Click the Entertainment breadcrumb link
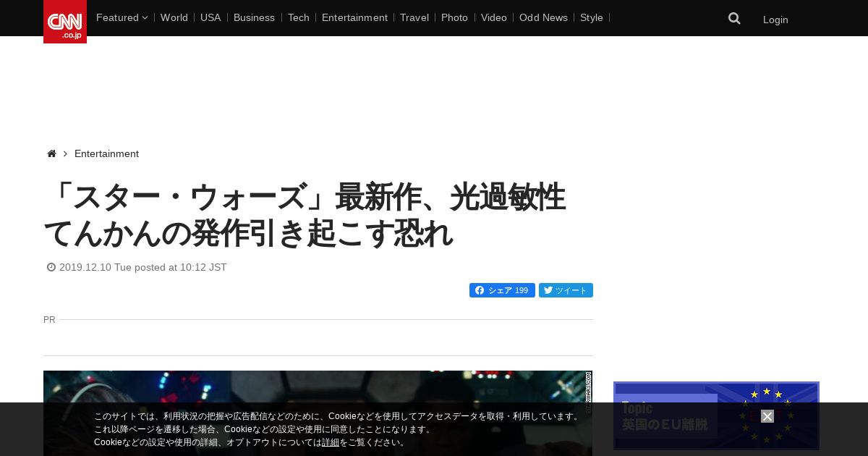 point(106,153)
